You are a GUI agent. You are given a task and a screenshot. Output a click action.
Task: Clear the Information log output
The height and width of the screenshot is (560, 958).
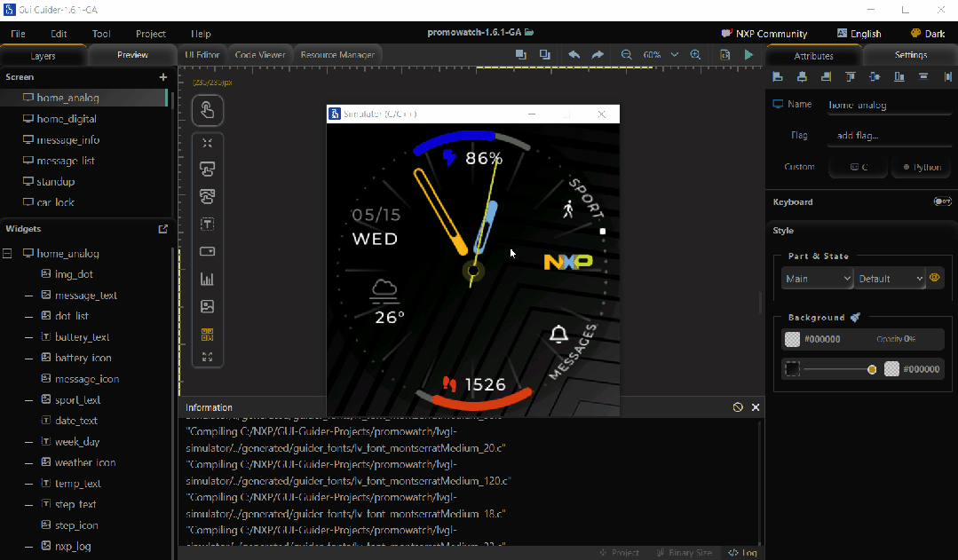[x=738, y=407]
